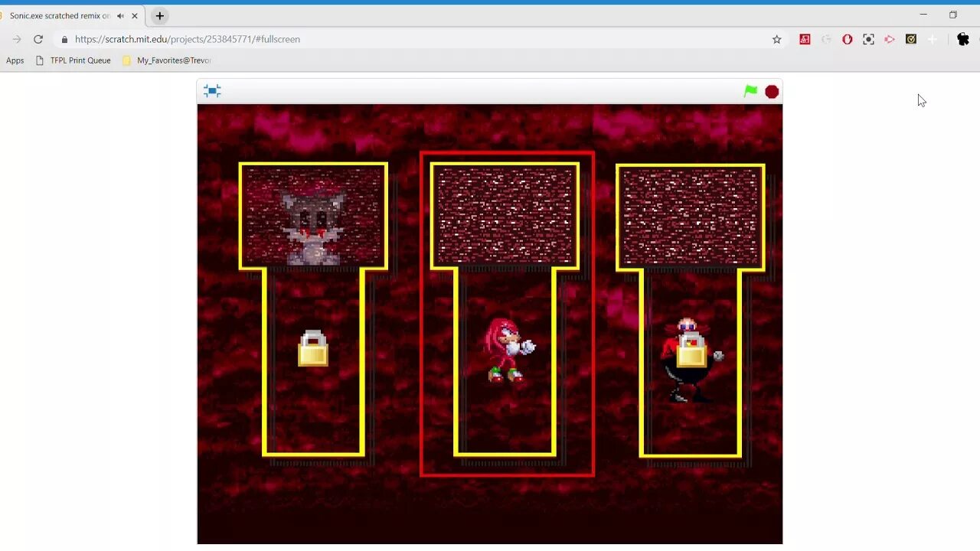Close the Sonic.exe scratched remix tab
This screenshot has width=980, height=551.
point(135,16)
